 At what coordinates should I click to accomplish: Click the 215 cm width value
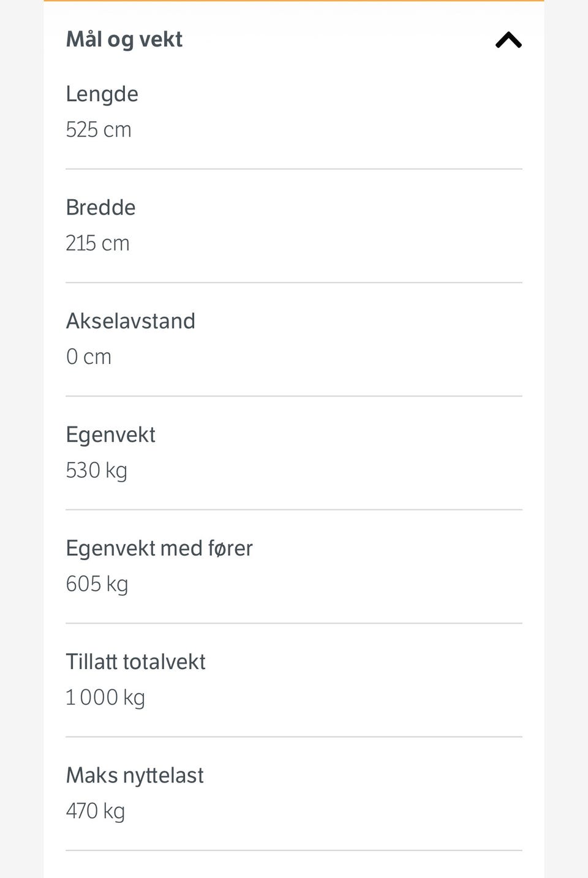click(98, 243)
